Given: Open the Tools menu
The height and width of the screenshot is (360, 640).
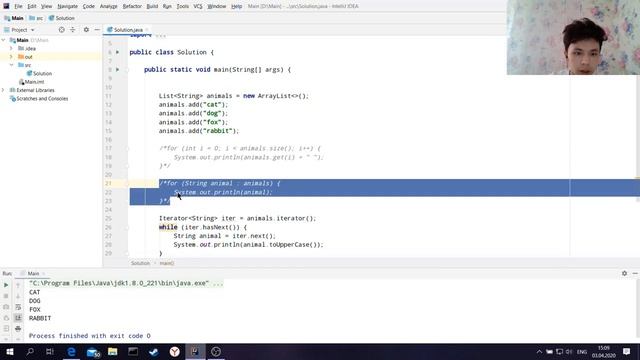Looking at the screenshot, I should click(x=182, y=6).
